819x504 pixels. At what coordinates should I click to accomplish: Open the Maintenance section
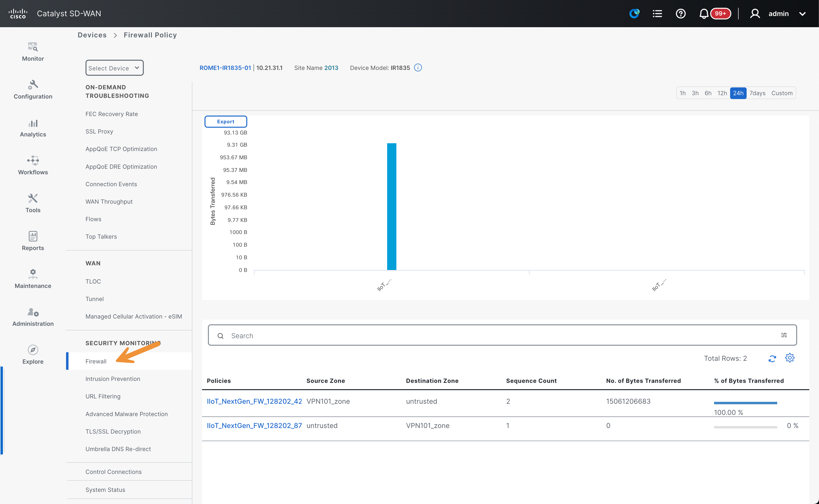tap(33, 279)
